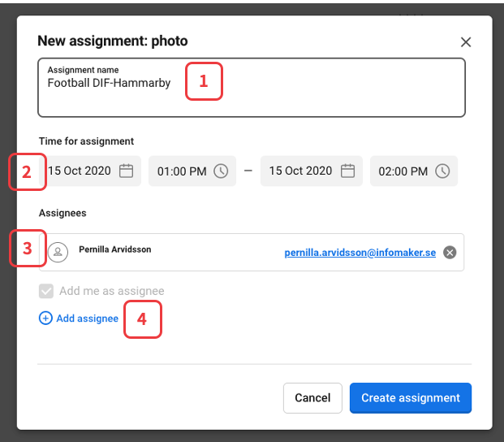This screenshot has height=442, width=504.
Task: Click the Create assignment button
Action: [410, 398]
